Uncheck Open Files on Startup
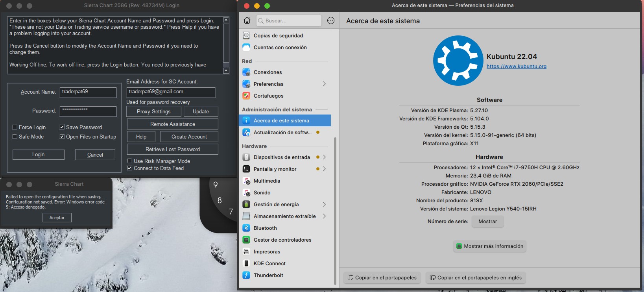This screenshot has width=644, height=292. [x=62, y=137]
